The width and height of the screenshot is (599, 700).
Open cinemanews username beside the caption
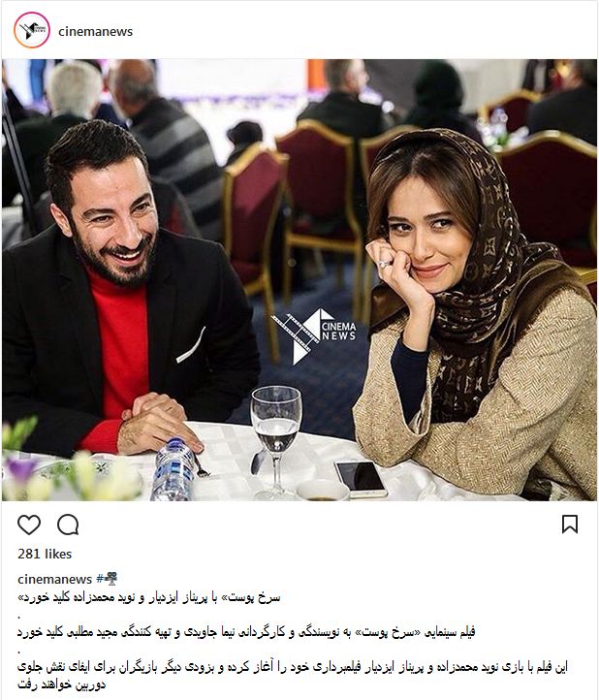tap(55, 579)
